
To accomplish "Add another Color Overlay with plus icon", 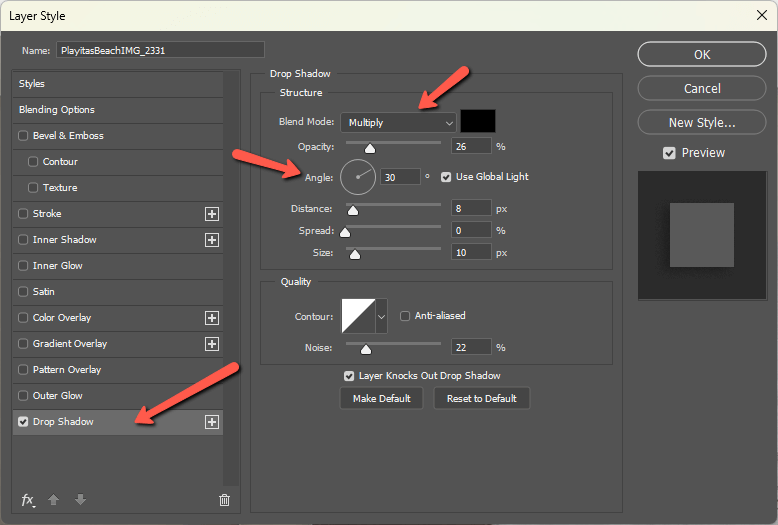I will [x=212, y=318].
